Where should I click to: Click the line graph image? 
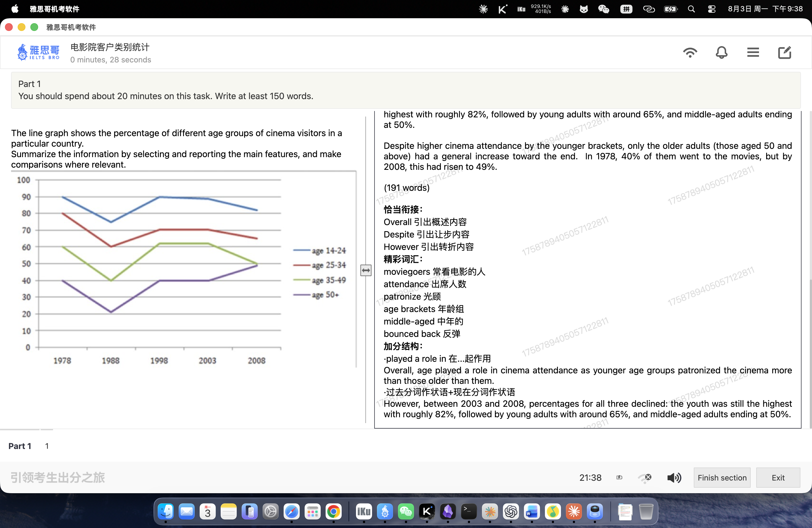point(184,270)
